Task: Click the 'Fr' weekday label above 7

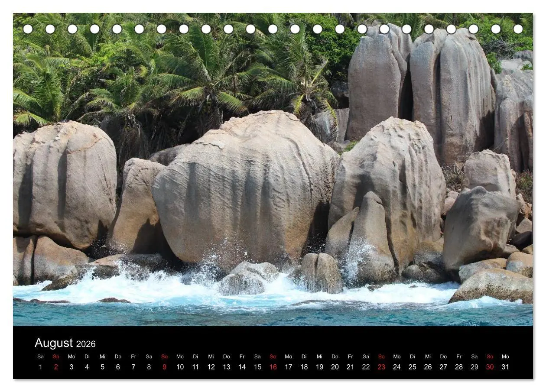Action: click(133, 356)
